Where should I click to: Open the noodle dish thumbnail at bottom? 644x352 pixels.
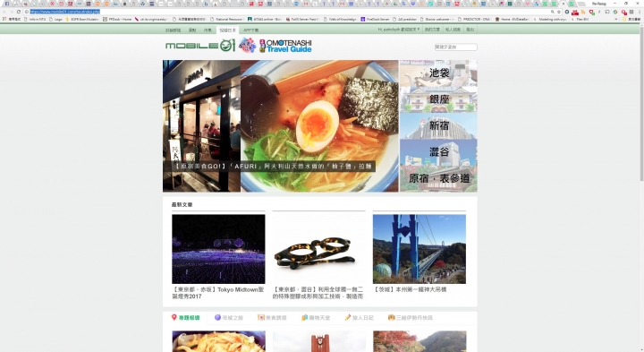tap(219, 341)
